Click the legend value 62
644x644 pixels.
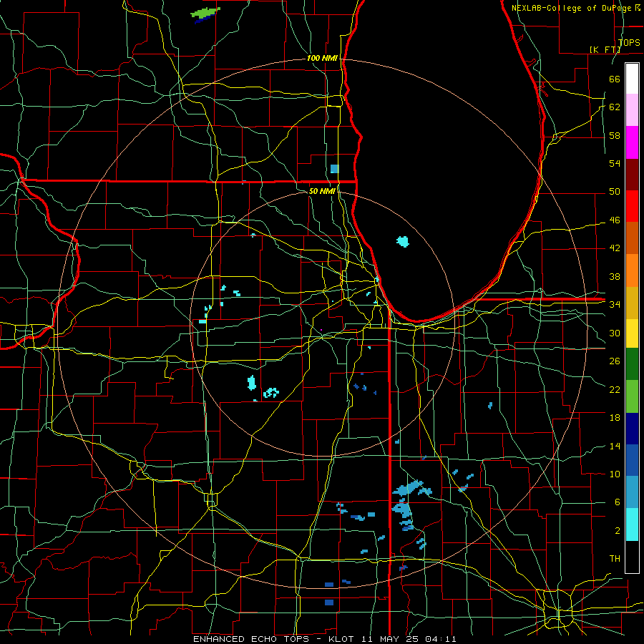[x=615, y=107]
